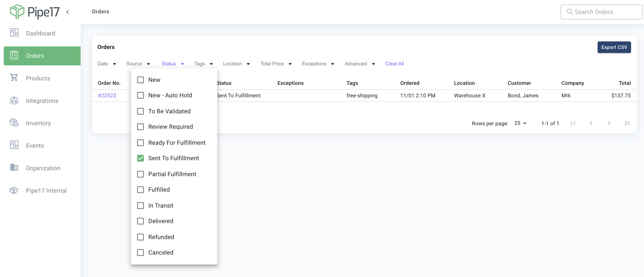
Task: Click the Products shopping cart icon
Action: [14, 78]
